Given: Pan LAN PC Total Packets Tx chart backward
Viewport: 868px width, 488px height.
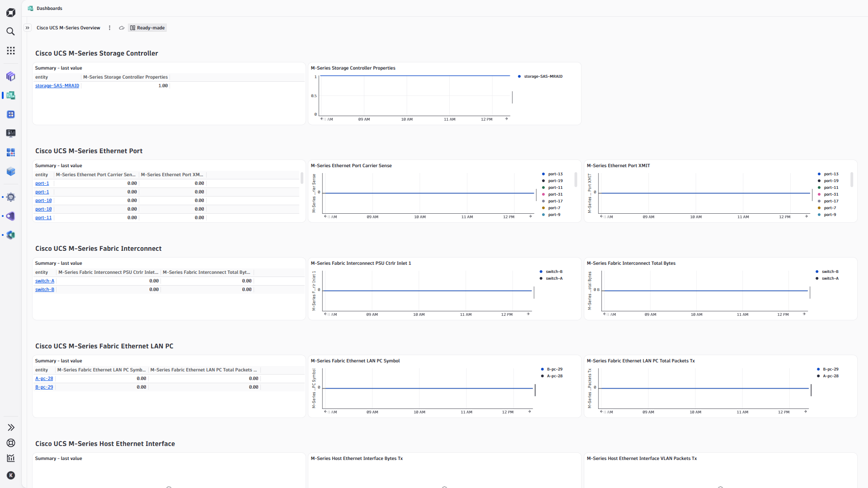Looking at the screenshot, I should point(601,412).
